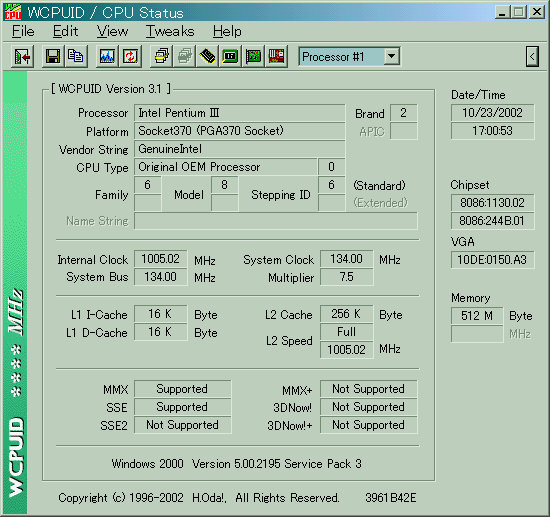This screenshot has width=550, height=517.
Task: Click the chipset value 8086:1130.02
Action: point(492,203)
